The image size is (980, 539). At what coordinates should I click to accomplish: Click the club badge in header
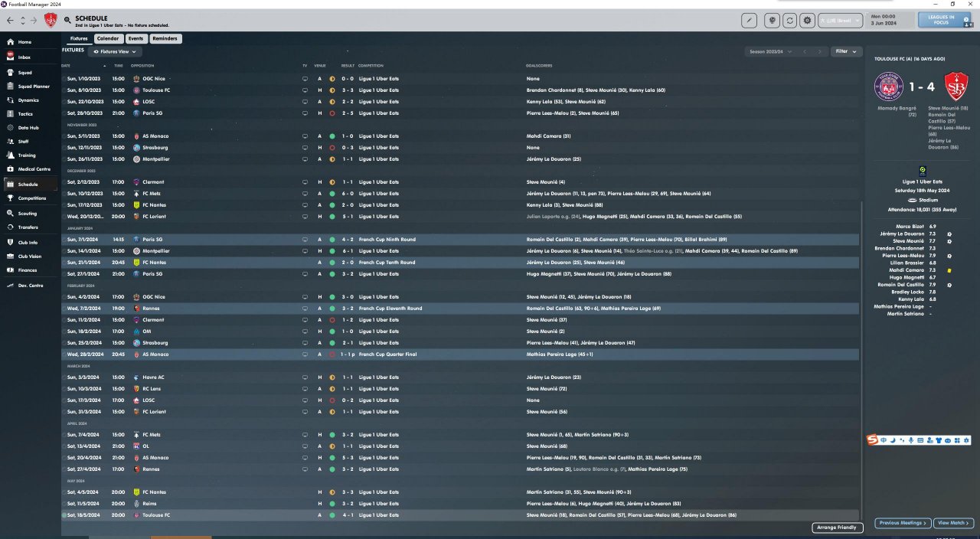click(50, 20)
